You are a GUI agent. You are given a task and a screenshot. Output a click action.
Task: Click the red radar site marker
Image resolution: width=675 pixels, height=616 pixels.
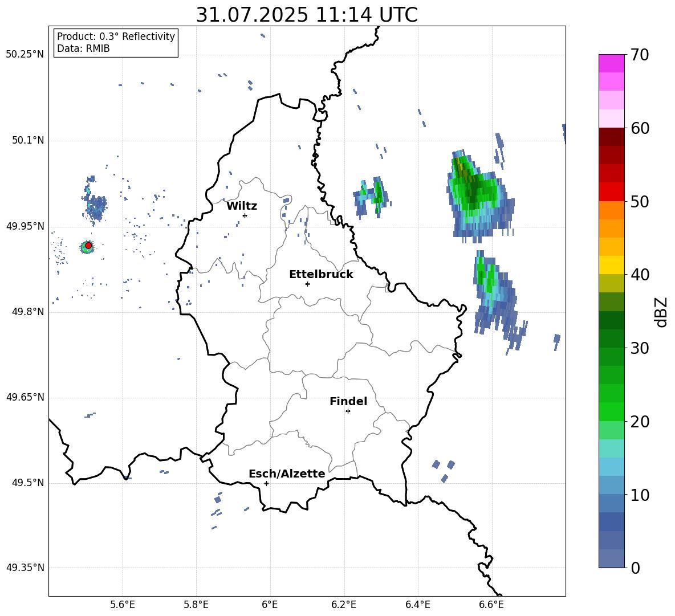tap(88, 246)
